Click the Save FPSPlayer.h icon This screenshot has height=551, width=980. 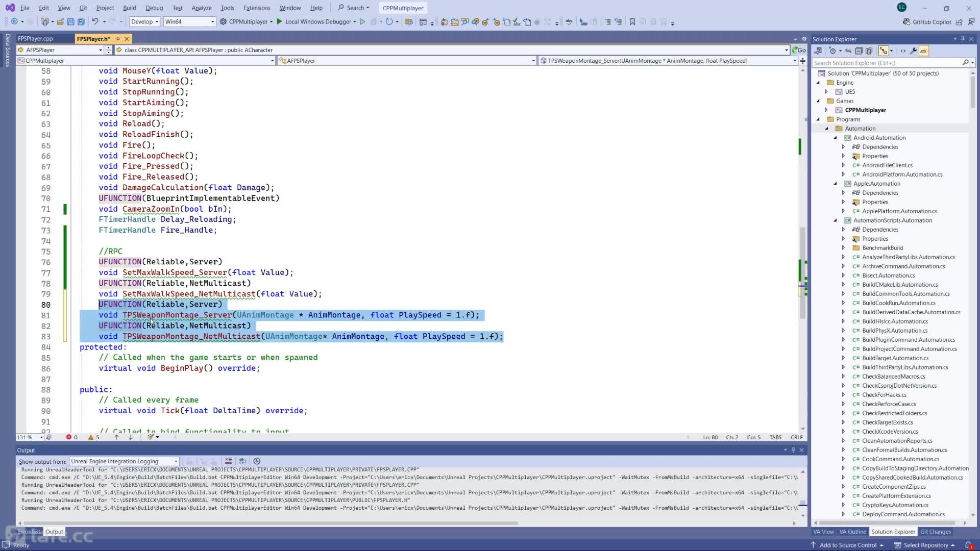click(x=70, y=21)
